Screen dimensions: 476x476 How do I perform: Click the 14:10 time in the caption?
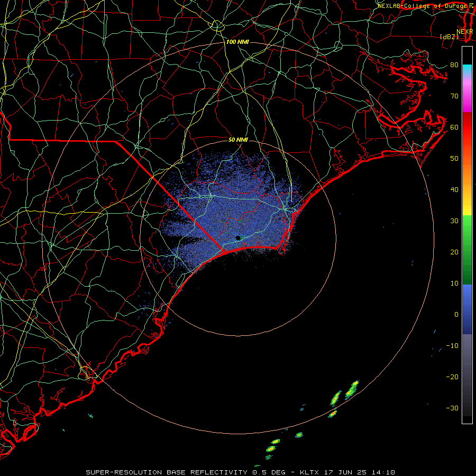[383, 472]
